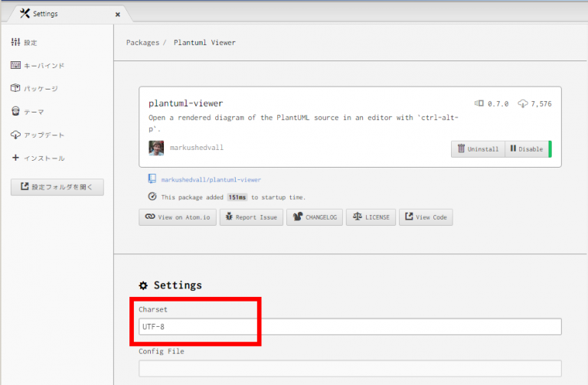Go back to Packages breadcrumb

pos(142,42)
